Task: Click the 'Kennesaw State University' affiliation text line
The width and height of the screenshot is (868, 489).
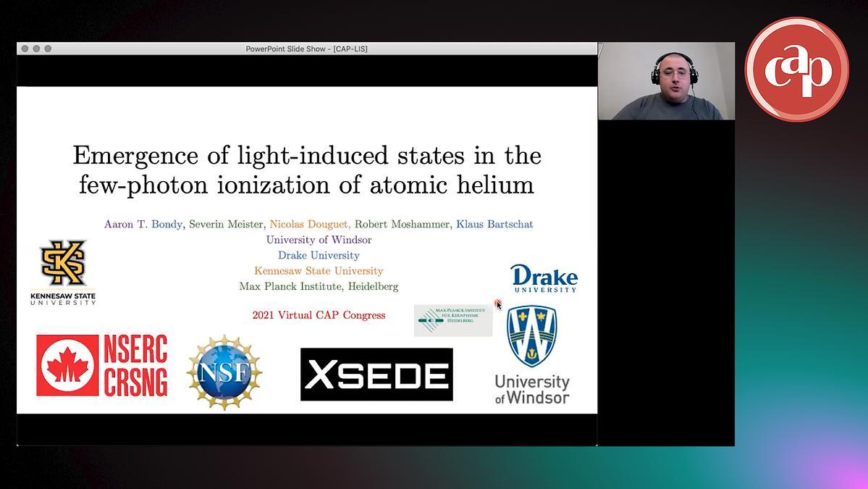Action: [319, 271]
